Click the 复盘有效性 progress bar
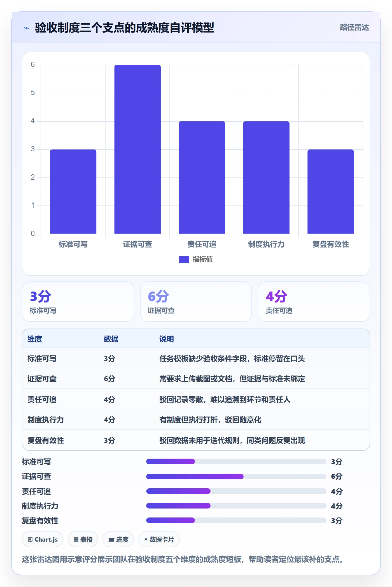Viewport: 392px width, 587px height. 236,520
